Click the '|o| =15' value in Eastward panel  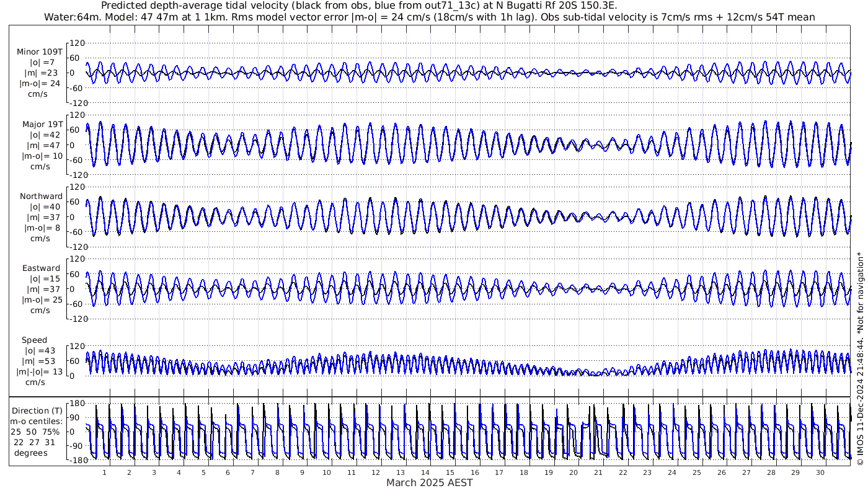coord(45,279)
